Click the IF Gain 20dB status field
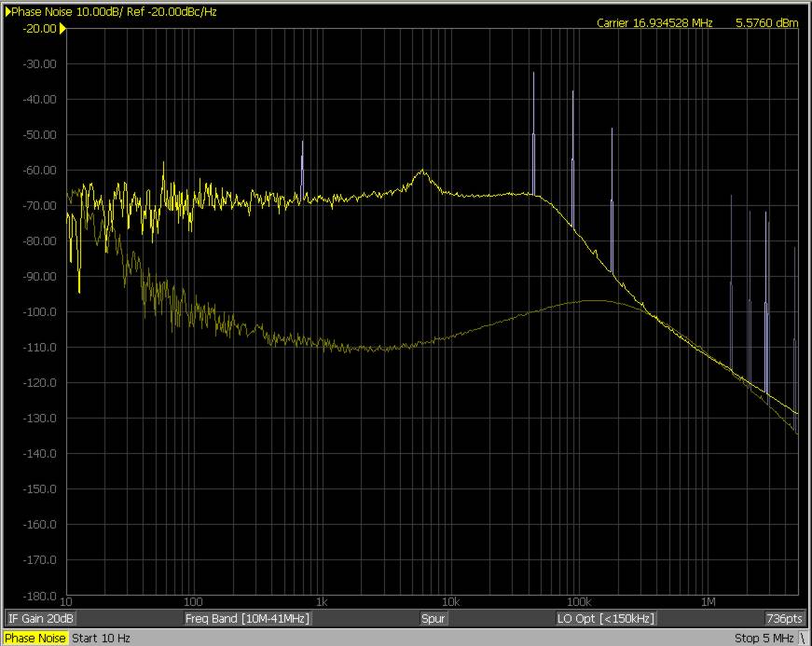This screenshot has height=646, width=812. pyautogui.click(x=40, y=619)
